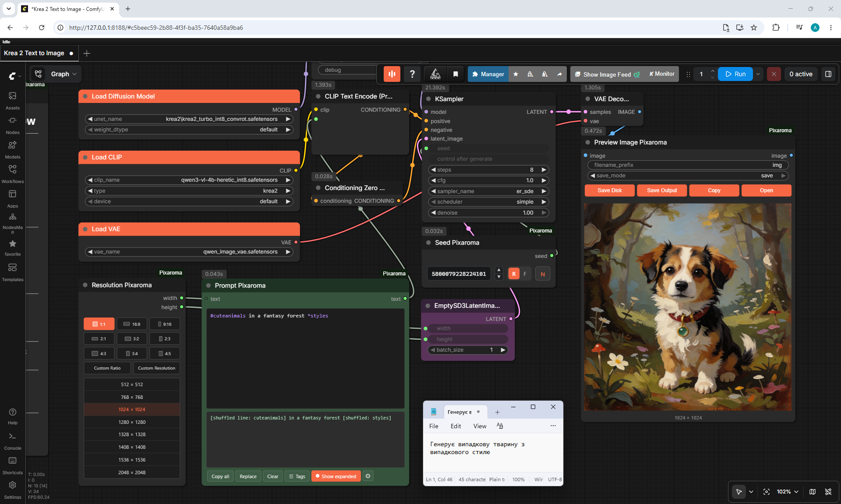
Task: Click the star icon next to Manager
Action: click(516, 74)
